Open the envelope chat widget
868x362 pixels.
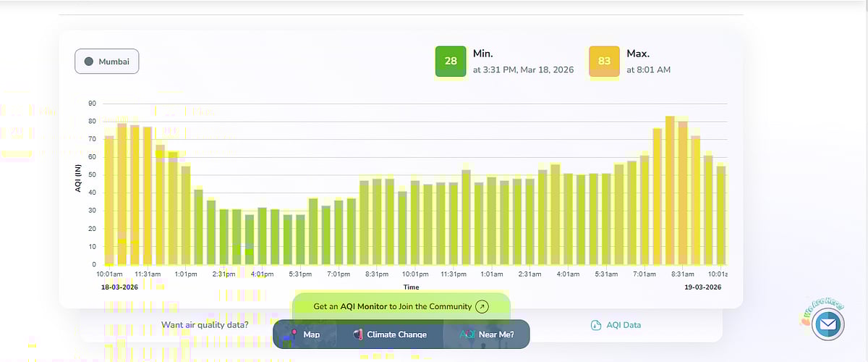pyautogui.click(x=827, y=325)
